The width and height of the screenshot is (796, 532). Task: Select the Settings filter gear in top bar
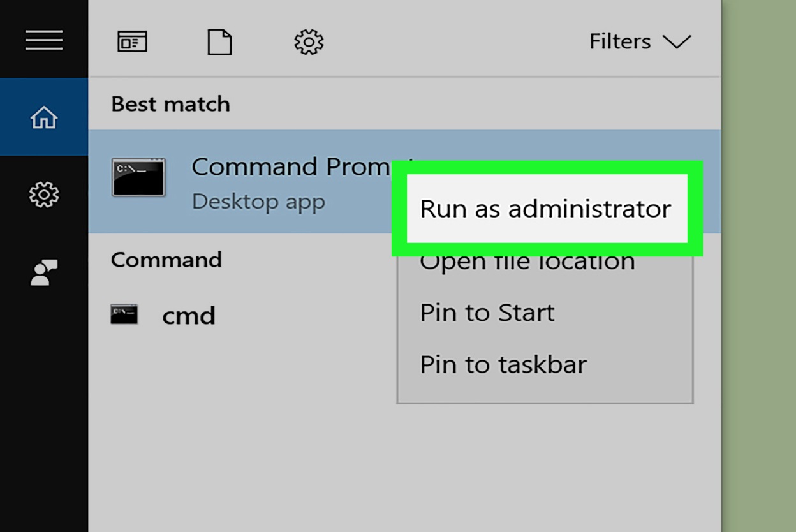[x=309, y=43]
